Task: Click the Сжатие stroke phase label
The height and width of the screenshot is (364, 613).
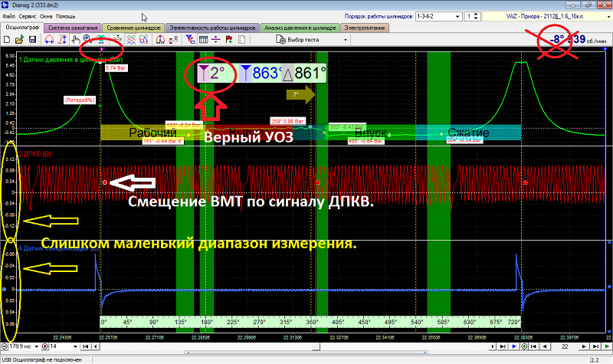Action: click(468, 133)
